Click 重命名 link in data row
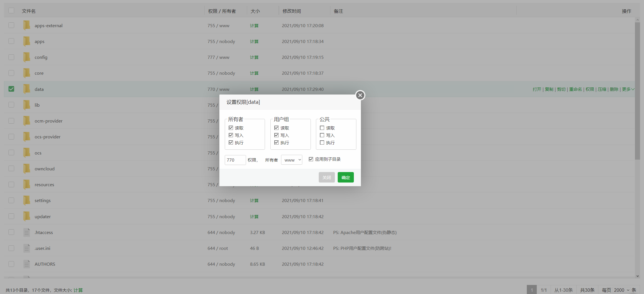 [x=575, y=89]
